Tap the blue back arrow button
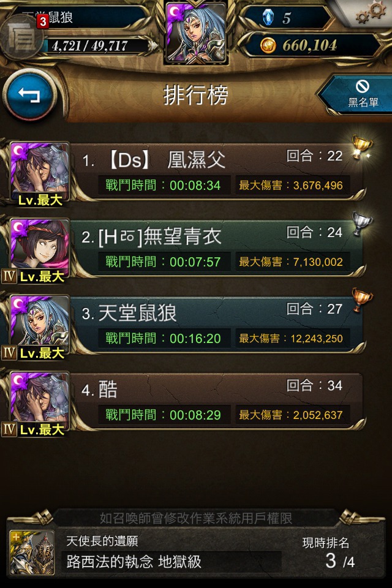Image resolution: width=392 pixels, height=588 pixels. (29, 96)
